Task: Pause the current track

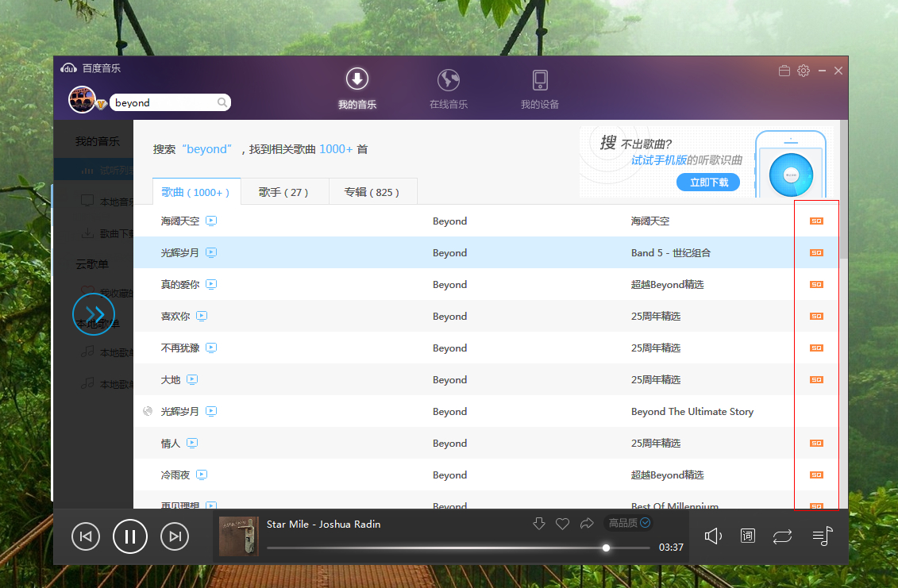Action: (x=130, y=536)
